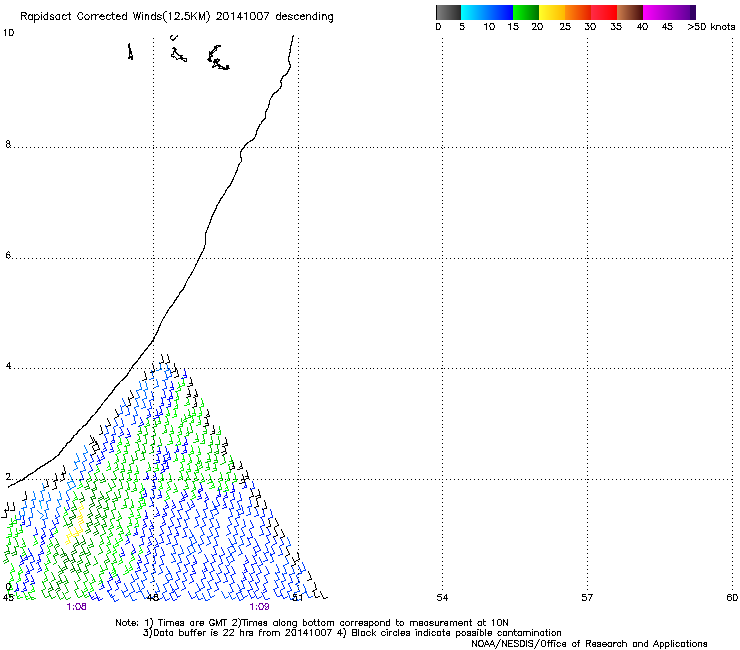Viewport: 740px width, 650px height.
Task: Click the '48' longitude label on the bottom axis
Action: point(153,598)
